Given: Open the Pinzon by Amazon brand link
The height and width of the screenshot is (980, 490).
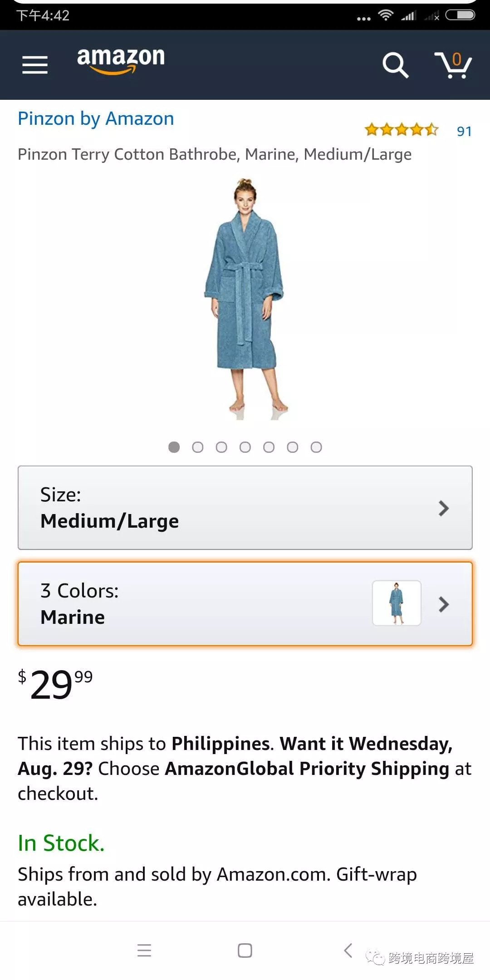Looking at the screenshot, I should tap(96, 119).
